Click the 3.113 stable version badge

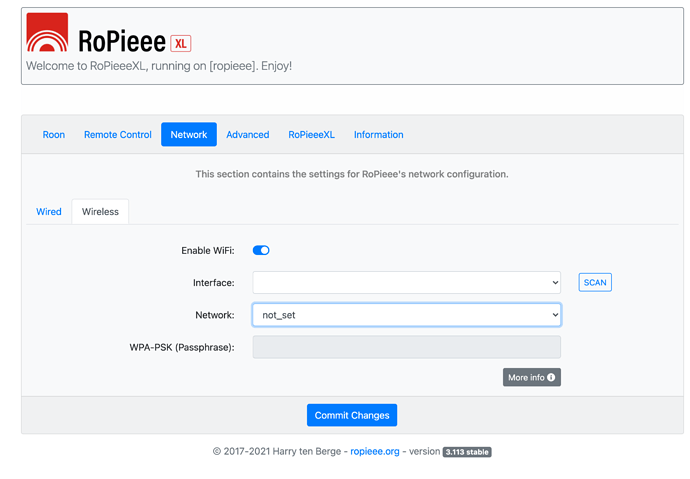click(x=467, y=452)
